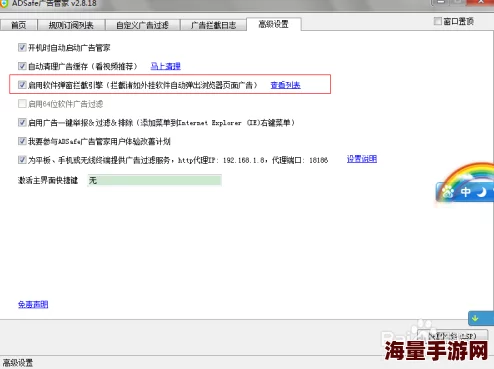This screenshot has height=369, width=494.
Task: Open the 规则订阅列表 tab
Action: coord(71,25)
